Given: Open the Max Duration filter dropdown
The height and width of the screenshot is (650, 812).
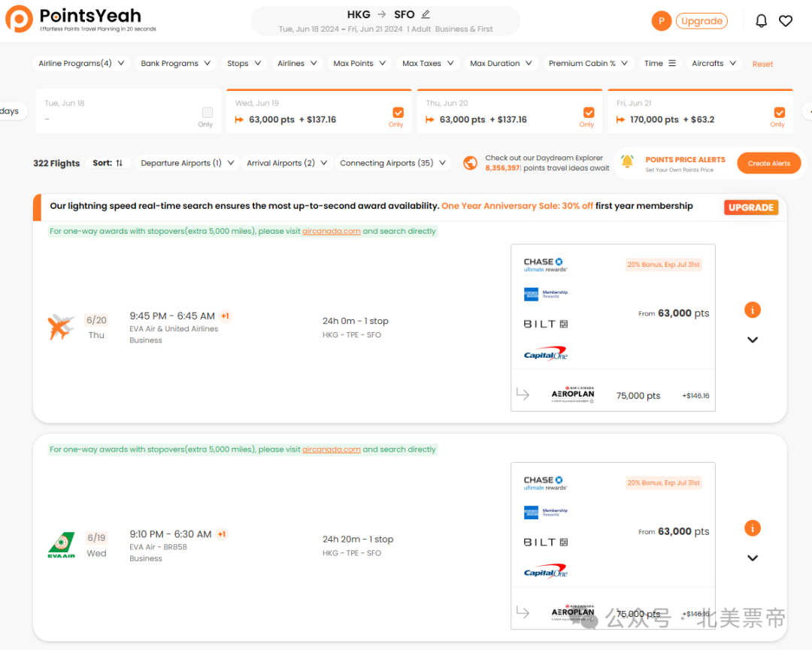Looking at the screenshot, I should [x=501, y=63].
